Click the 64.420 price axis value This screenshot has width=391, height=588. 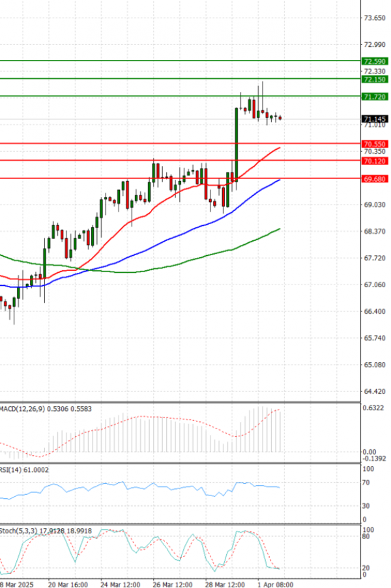(x=375, y=391)
